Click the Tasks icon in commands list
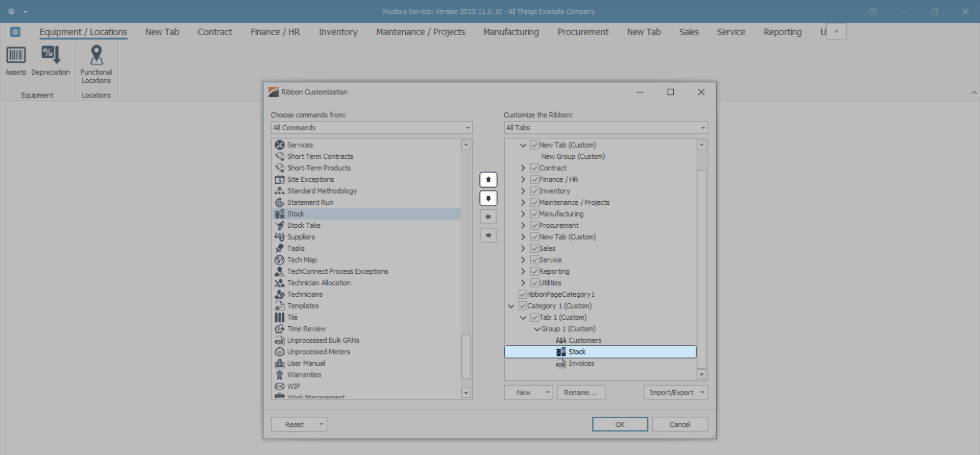This screenshot has width=980, height=455. coord(280,248)
